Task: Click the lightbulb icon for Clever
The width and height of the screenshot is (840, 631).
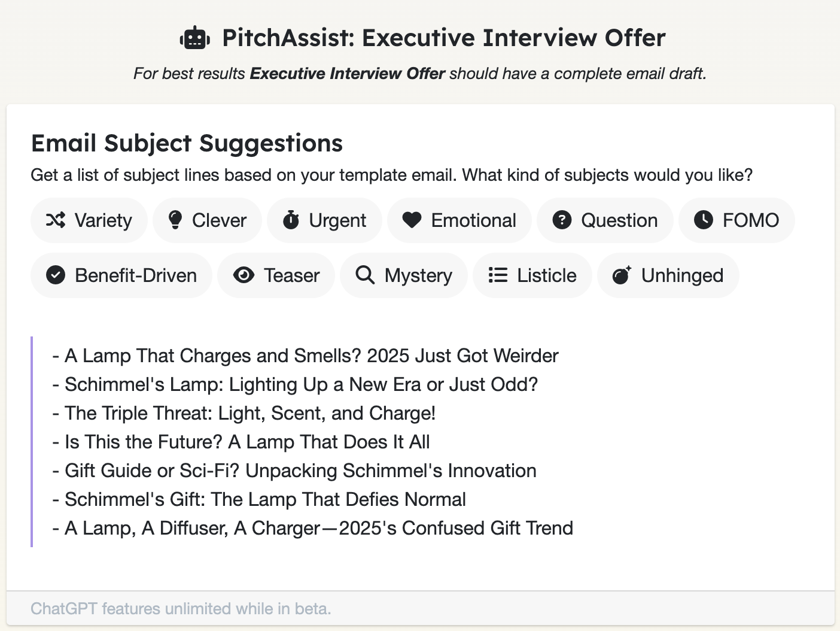Action: tap(175, 220)
